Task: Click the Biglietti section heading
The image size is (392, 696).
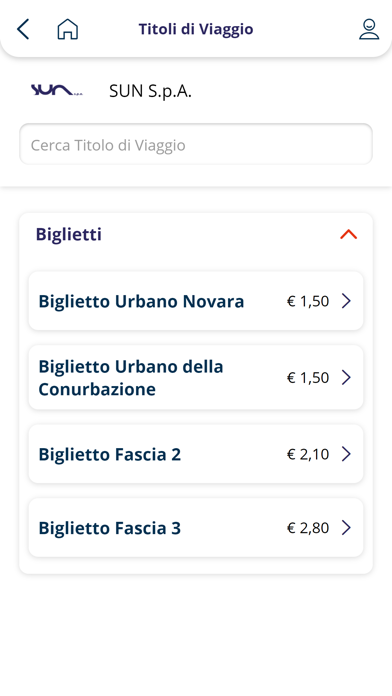Action: tap(69, 234)
